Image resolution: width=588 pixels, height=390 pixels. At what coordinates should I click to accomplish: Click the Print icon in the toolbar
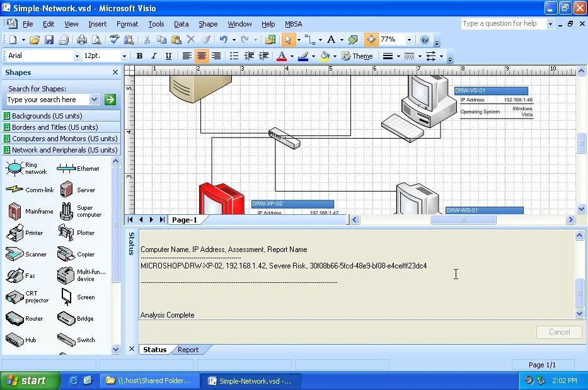(82, 40)
